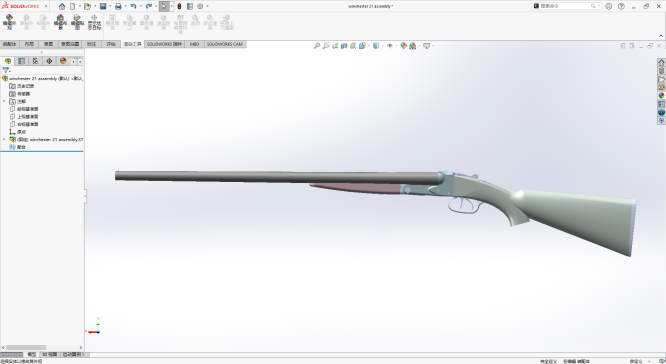The image size is (666, 364).
Task: Open Custom Properties in task pane
Action: [x=661, y=104]
